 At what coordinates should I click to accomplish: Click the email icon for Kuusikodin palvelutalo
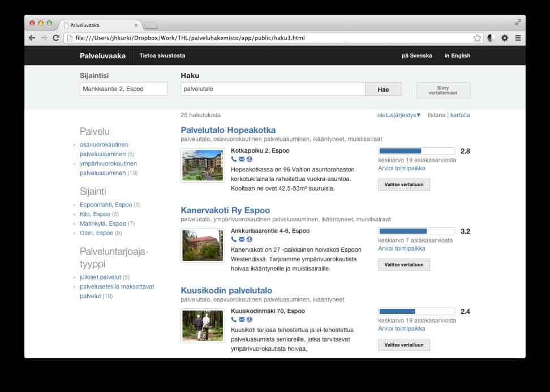coord(242,320)
